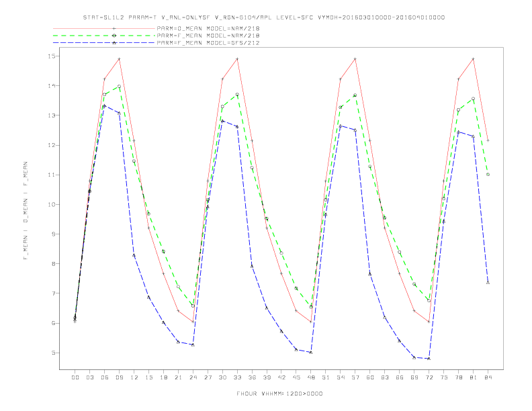Click y-axis tick value 12
Image resolution: width=532 pixels, height=411 pixels.
[x=52, y=145]
